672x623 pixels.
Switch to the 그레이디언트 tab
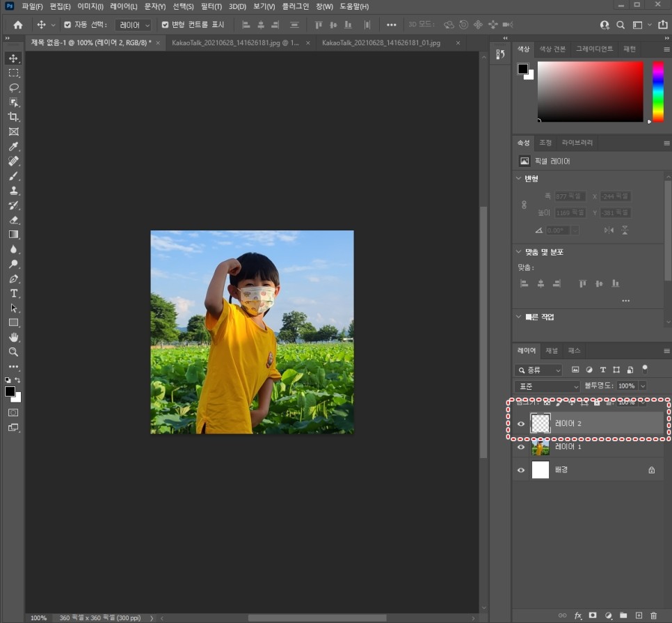(594, 49)
